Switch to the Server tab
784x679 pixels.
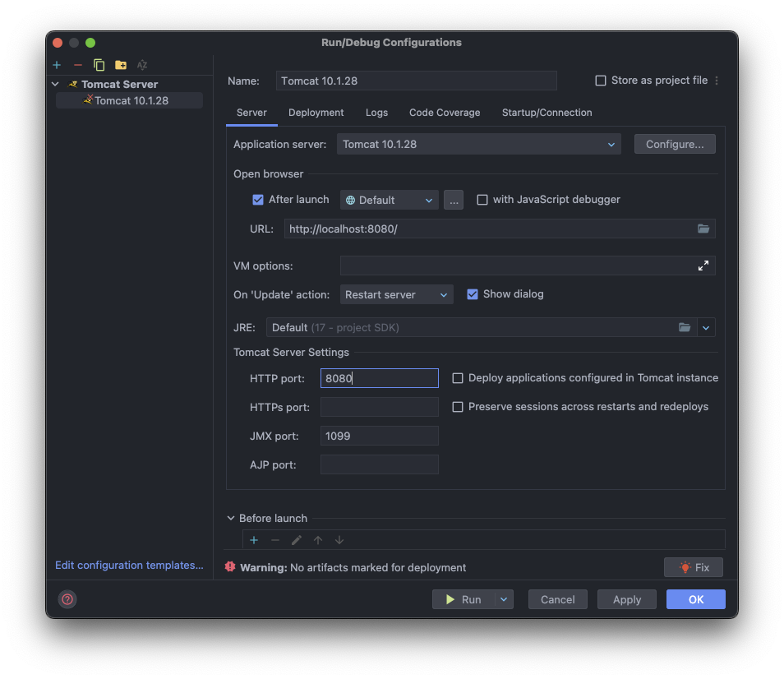click(251, 113)
